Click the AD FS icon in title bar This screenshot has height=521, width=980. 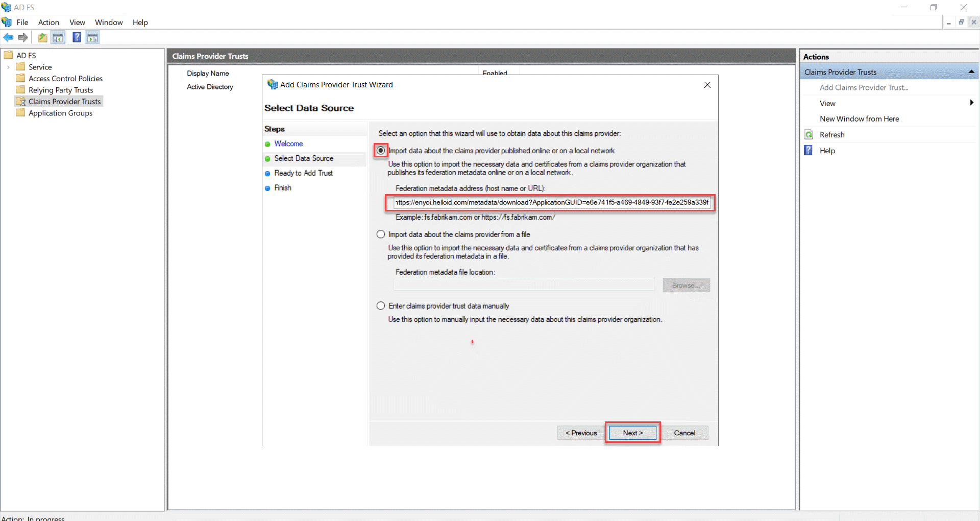click(x=6, y=7)
